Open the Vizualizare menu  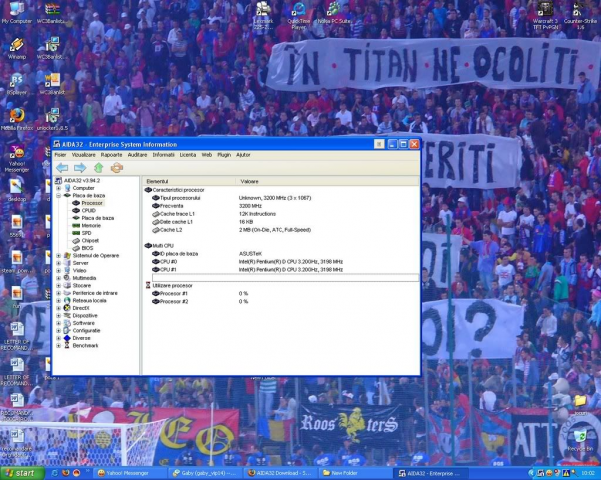(84, 155)
